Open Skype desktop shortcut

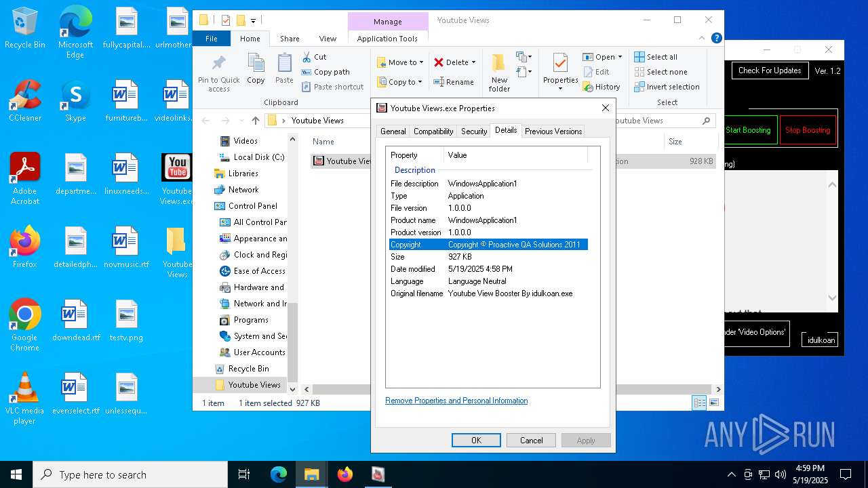pos(75,101)
